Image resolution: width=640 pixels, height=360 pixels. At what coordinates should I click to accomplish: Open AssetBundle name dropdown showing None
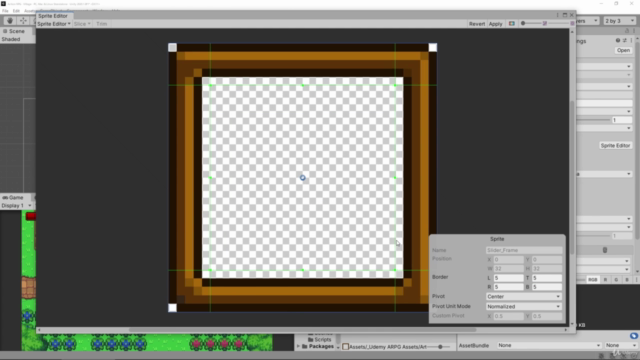coord(549,345)
